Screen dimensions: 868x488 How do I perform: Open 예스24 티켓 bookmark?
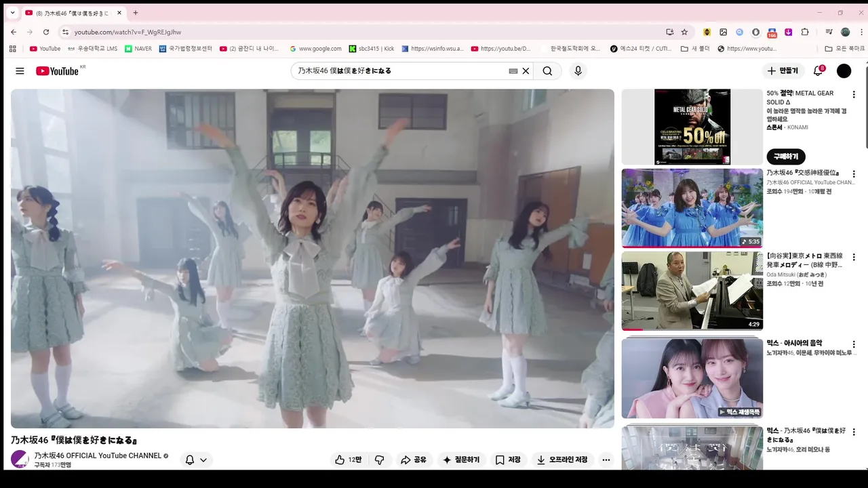point(641,49)
